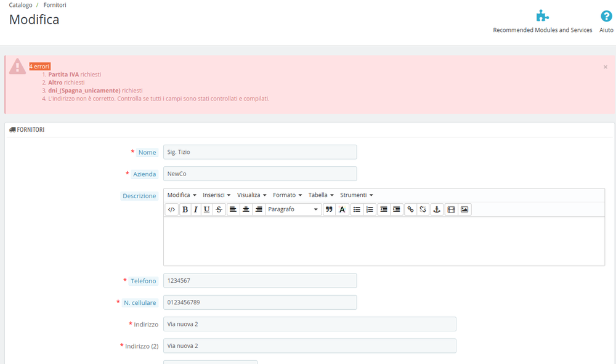The height and width of the screenshot is (364, 616).
Task: Click the 'Altro richiesti' error line
Action: click(67, 83)
